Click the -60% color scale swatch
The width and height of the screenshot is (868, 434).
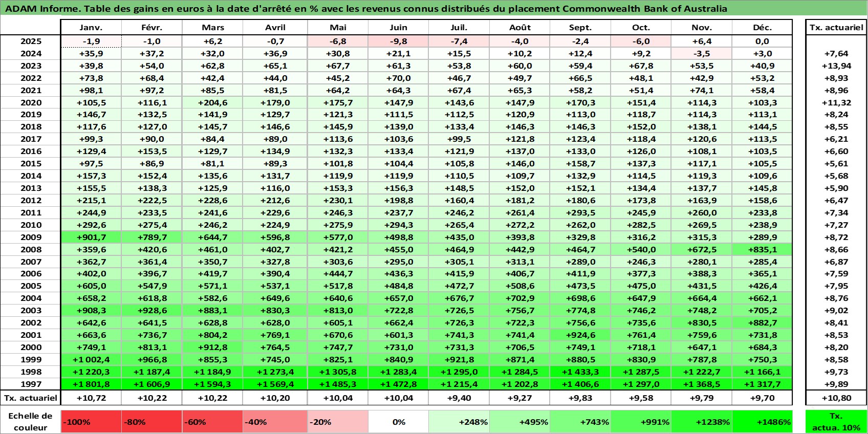point(212,422)
